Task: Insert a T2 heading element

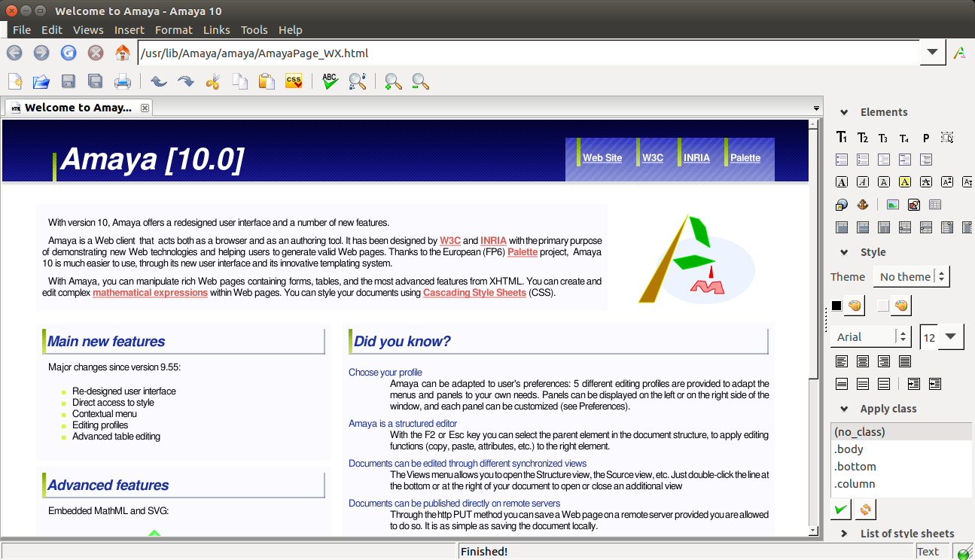Action: (863, 138)
